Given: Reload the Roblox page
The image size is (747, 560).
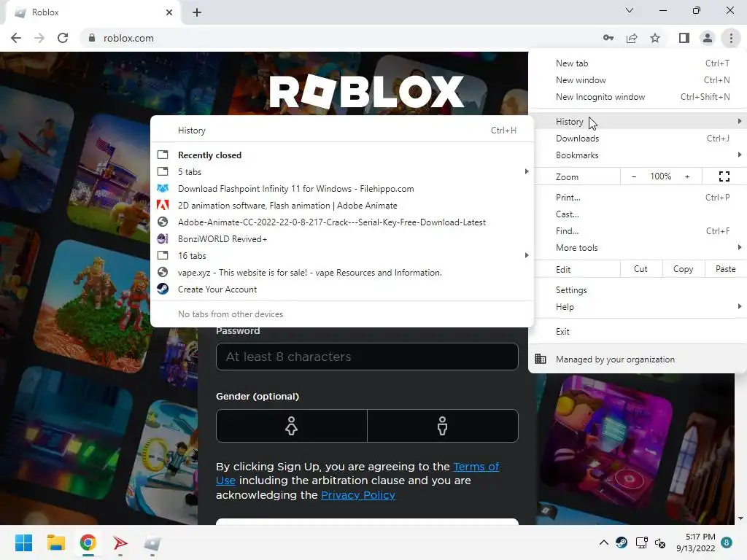Looking at the screenshot, I should tap(63, 38).
